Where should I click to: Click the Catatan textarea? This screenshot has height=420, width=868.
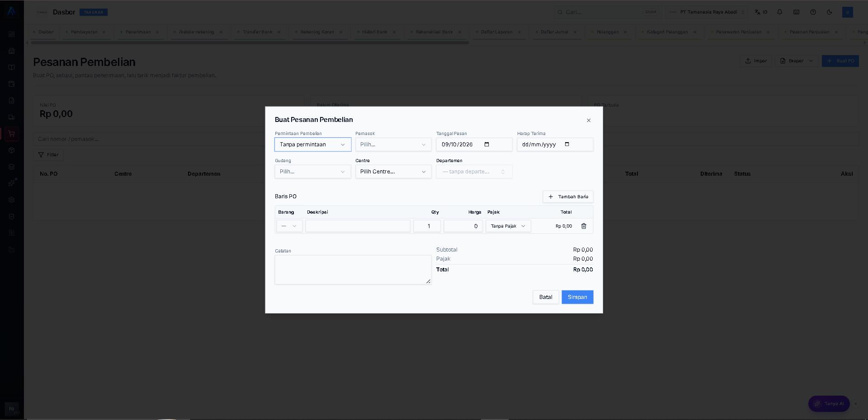[353, 270]
